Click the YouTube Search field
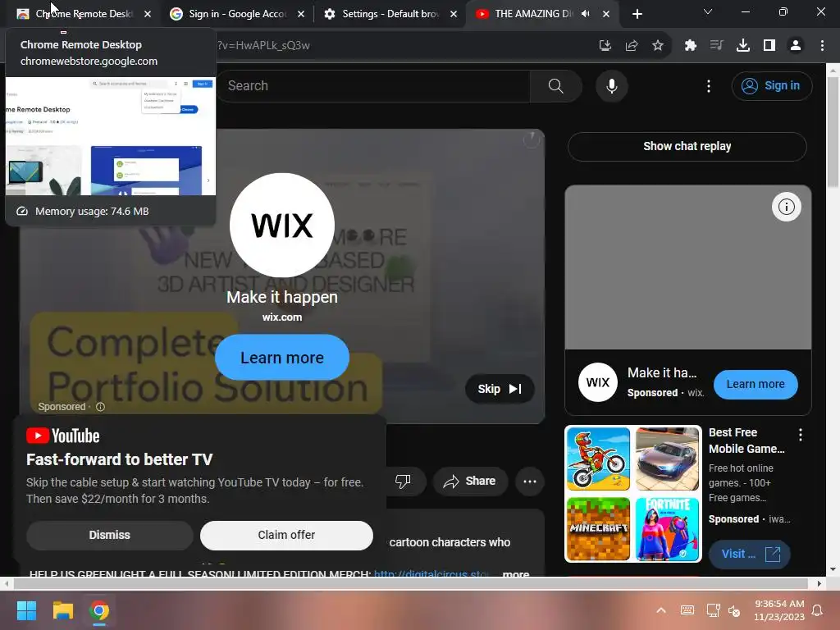This screenshot has height=630, width=840. [x=375, y=85]
